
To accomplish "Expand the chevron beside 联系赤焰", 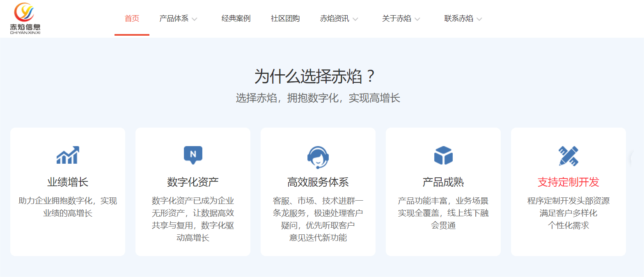I will pyautogui.click(x=479, y=19).
